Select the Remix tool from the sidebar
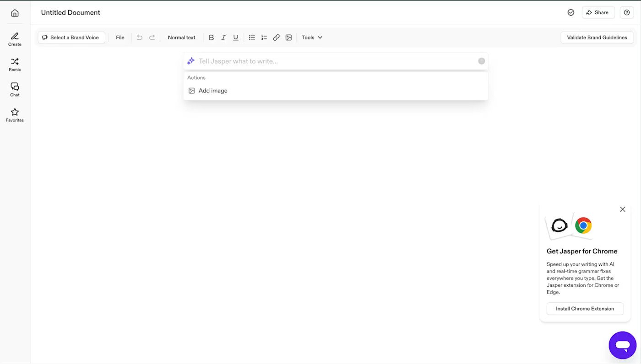641x364 pixels. tap(14, 64)
